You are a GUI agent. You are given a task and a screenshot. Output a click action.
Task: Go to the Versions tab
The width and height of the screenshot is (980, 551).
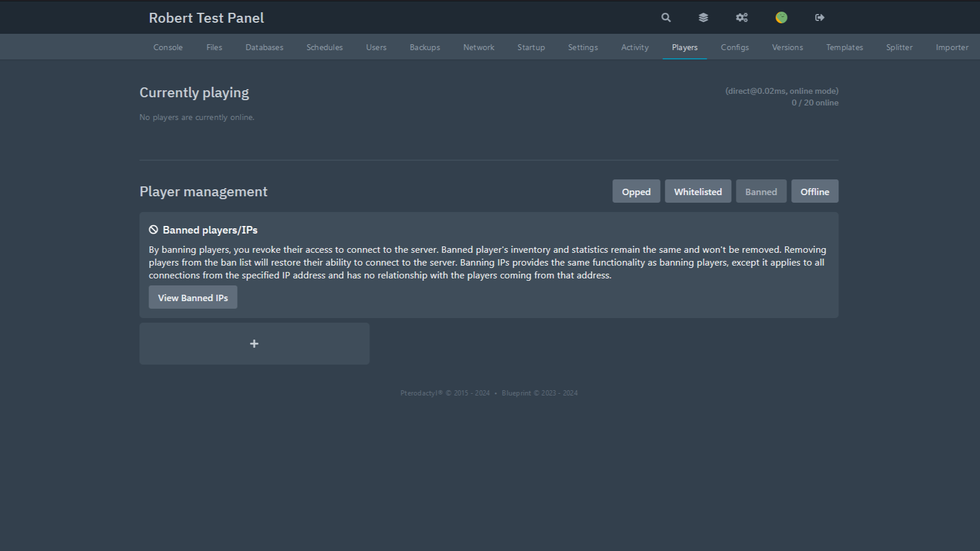click(x=787, y=47)
